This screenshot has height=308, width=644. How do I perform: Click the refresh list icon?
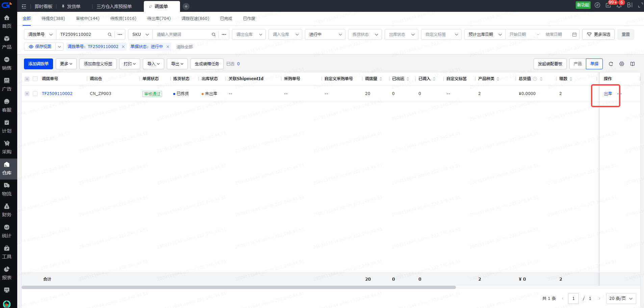[x=611, y=64]
